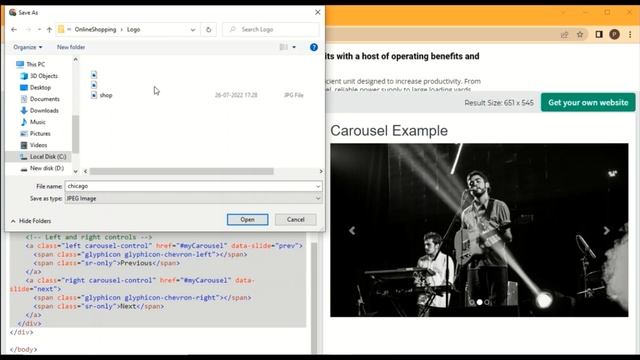Viewport: 640px width, 360px height.
Task: Open the Organize menu
Action: pos(27,47)
